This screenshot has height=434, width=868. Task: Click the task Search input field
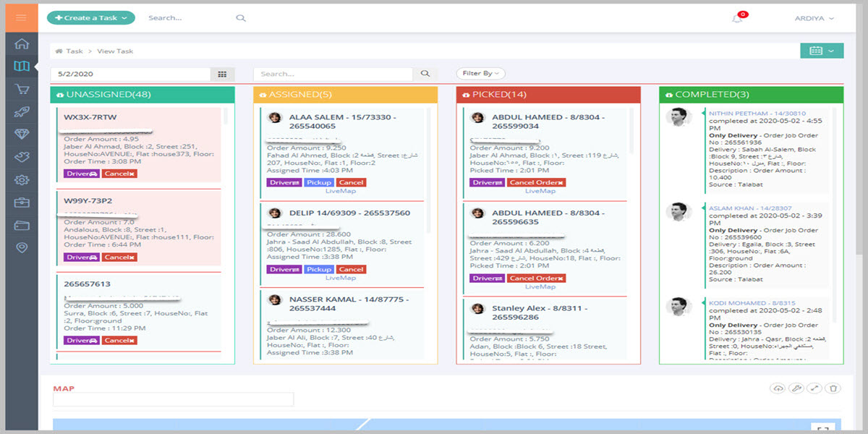coord(333,74)
